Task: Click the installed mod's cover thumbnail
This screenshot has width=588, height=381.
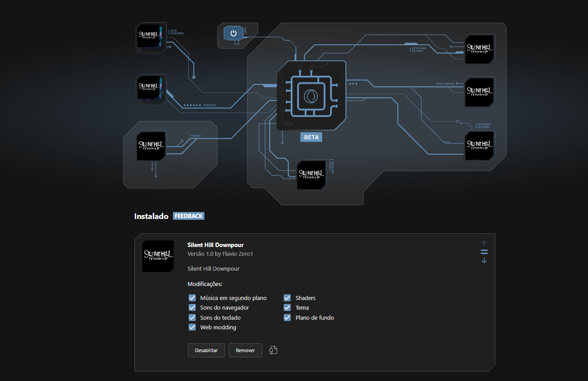Action: tap(158, 256)
